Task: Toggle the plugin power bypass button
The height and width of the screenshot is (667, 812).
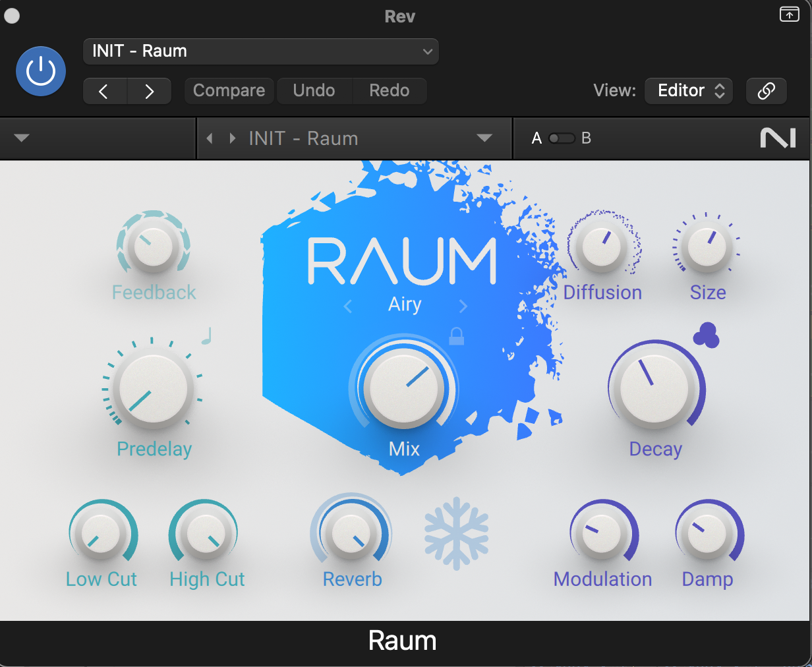Action: coord(41,71)
